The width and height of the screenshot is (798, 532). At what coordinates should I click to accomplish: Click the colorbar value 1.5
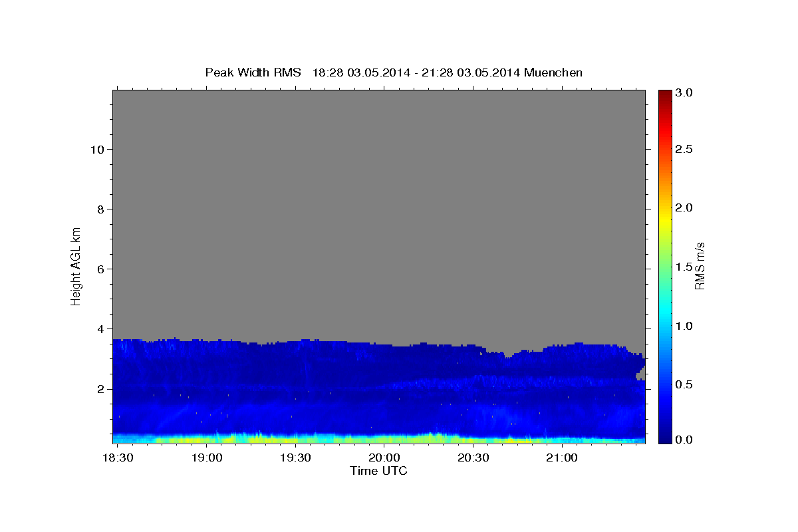pyautogui.click(x=686, y=267)
